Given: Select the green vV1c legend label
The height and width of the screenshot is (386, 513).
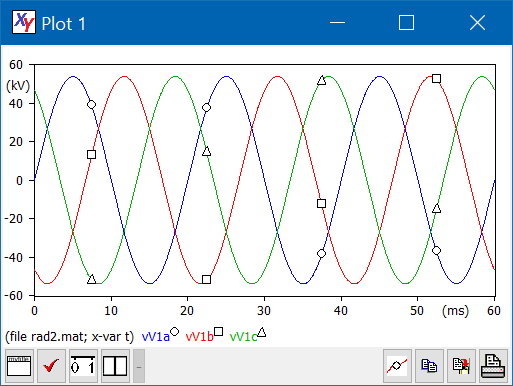Looking at the screenshot, I should point(243,337).
